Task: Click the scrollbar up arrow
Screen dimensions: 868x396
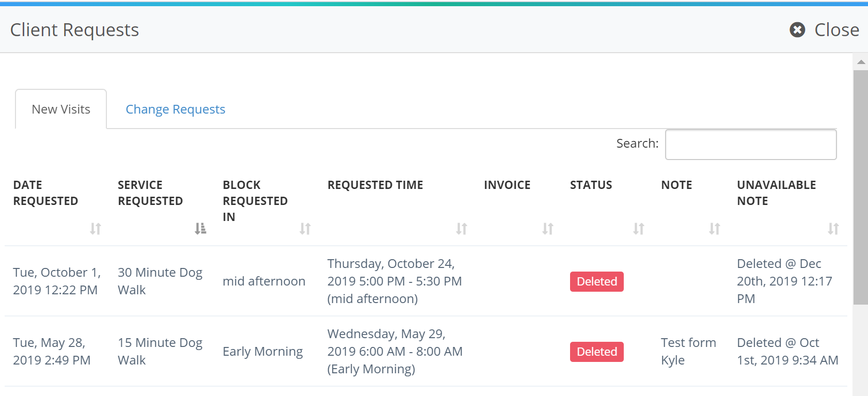Action: [860, 62]
